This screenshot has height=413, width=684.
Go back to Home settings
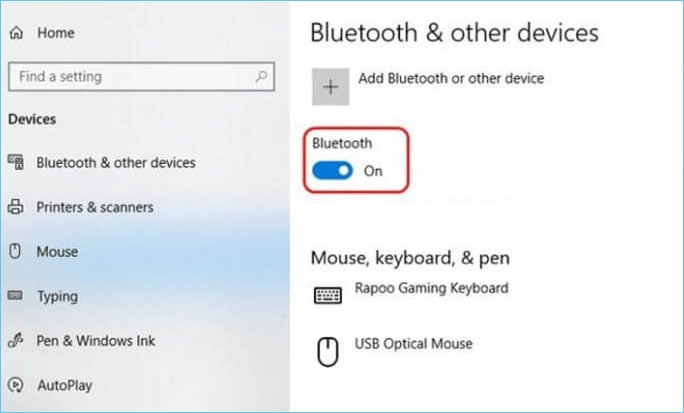[x=57, y=33]
